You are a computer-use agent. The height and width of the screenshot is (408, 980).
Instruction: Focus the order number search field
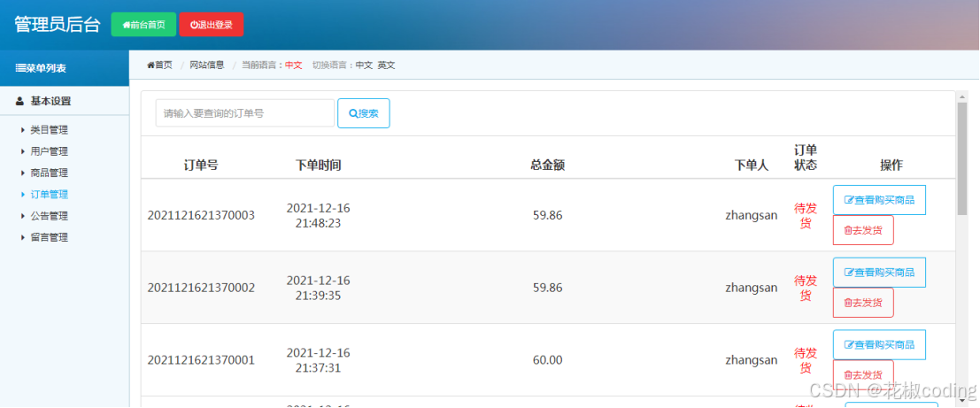[x=245, y=113]
